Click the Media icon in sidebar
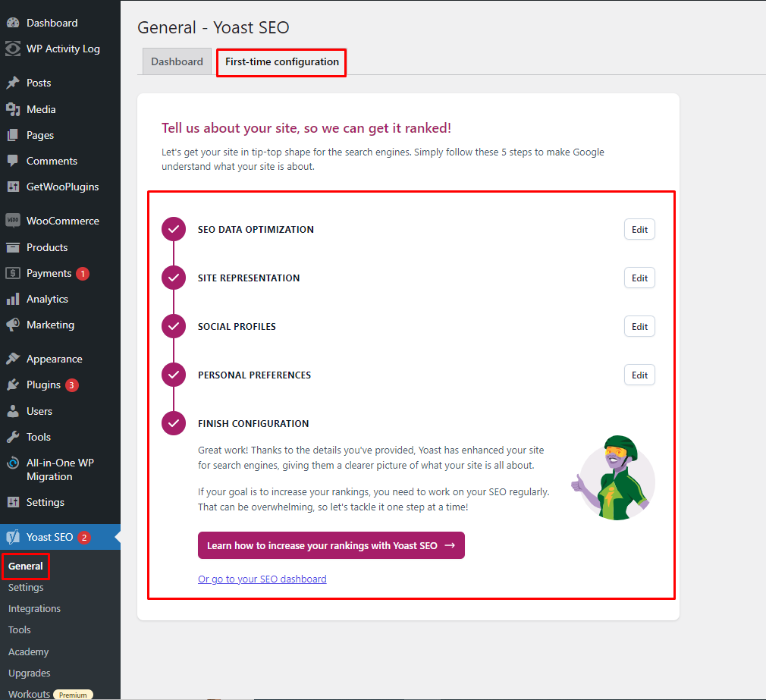The width and height of the screenshot is (766, 700). point(13,109)
